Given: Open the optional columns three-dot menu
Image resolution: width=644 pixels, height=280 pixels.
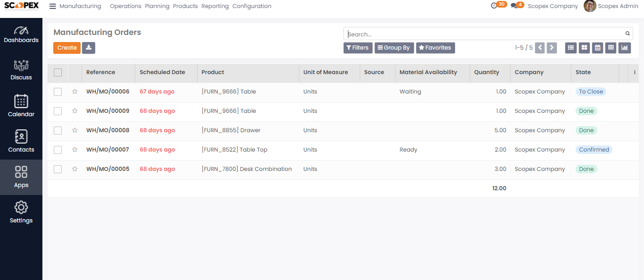Looking at the screenshot, I should (635, 72).
